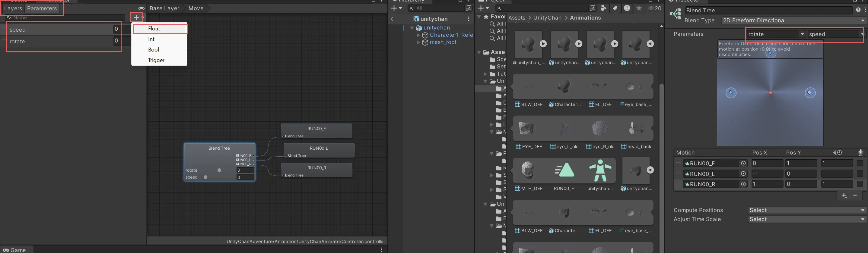The width and height of the screenshot is (868, 253).
Task: Click the Search by Type icon in Project
Action: pyautogui.click(x=603, y=8)
